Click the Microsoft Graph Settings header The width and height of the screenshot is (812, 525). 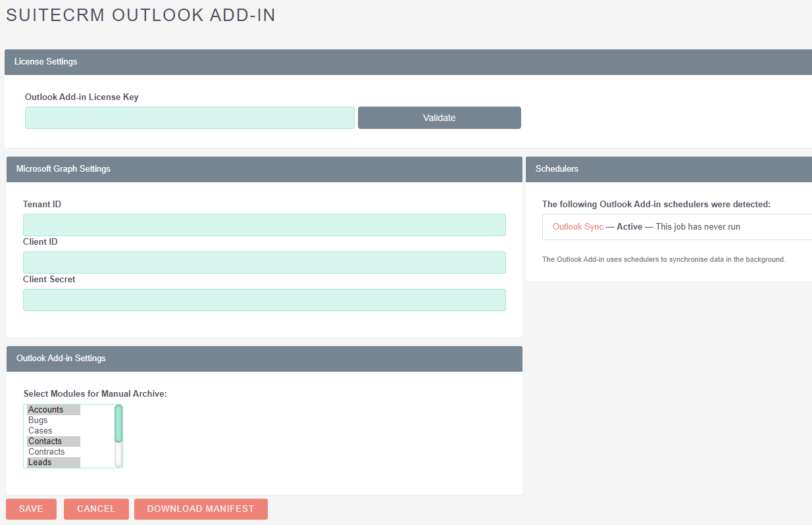click(265, 169)
